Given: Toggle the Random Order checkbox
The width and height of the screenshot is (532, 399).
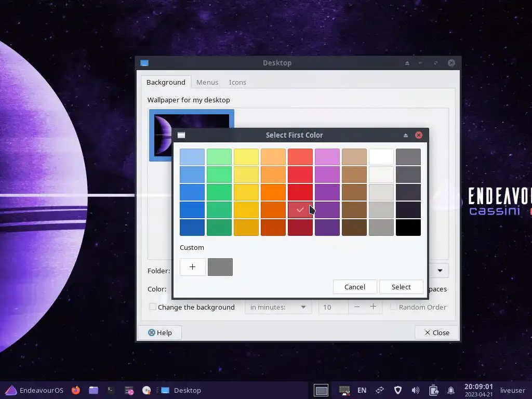Looking at the screenshot, I should (x=394, y=307).
